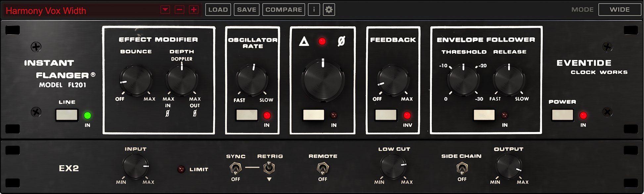The width and height of the screenshot is (644, 194).
Task: Click the Save button
Action: [247, 10]
